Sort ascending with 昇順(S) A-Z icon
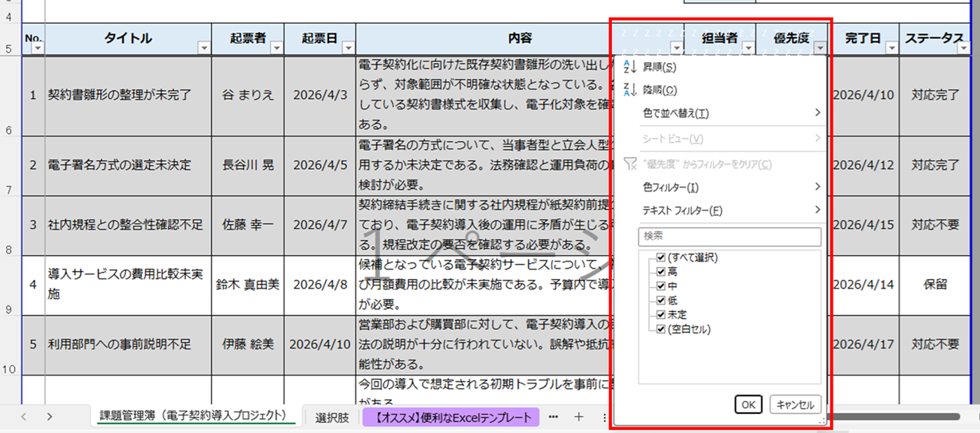The width and height of the screenshot is (980, 433). coord(629,67)
